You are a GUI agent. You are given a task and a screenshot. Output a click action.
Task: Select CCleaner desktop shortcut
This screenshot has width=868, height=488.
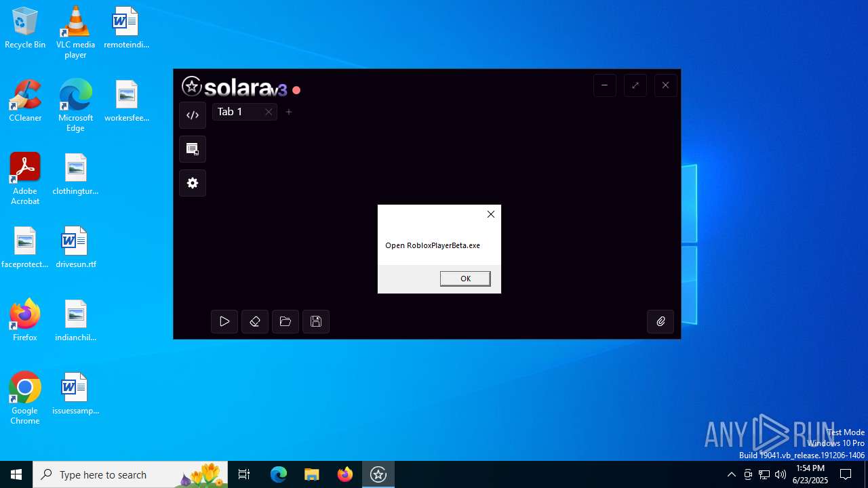pyautogui.click(x=25, y=101)
